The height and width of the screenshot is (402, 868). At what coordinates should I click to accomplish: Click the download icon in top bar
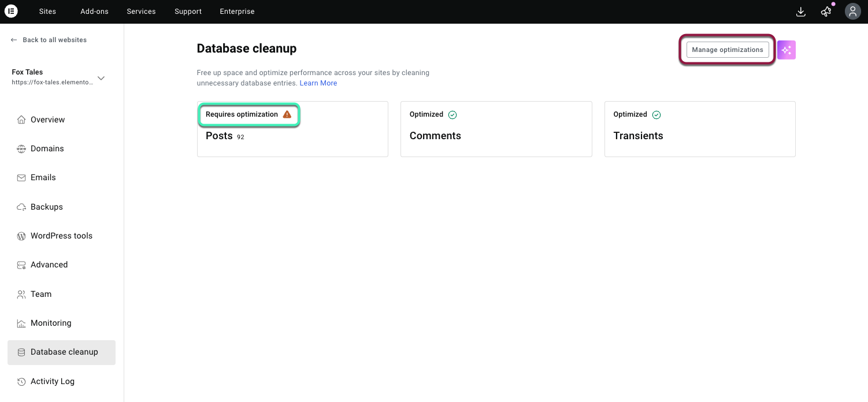click(x=801, y=12)
